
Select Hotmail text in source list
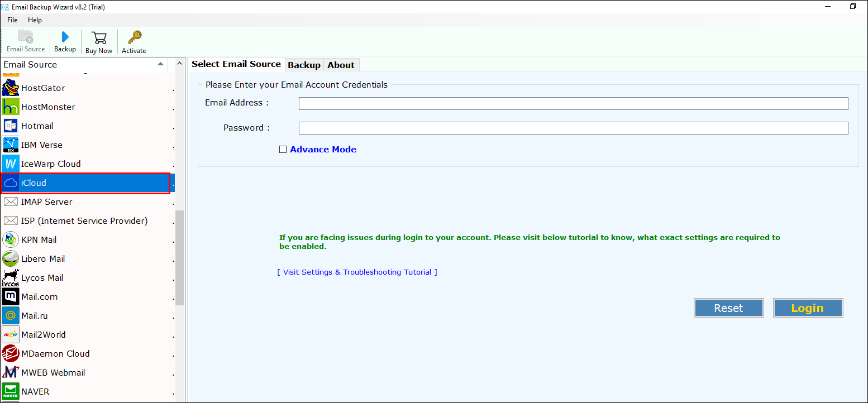(x=37, y=126)
